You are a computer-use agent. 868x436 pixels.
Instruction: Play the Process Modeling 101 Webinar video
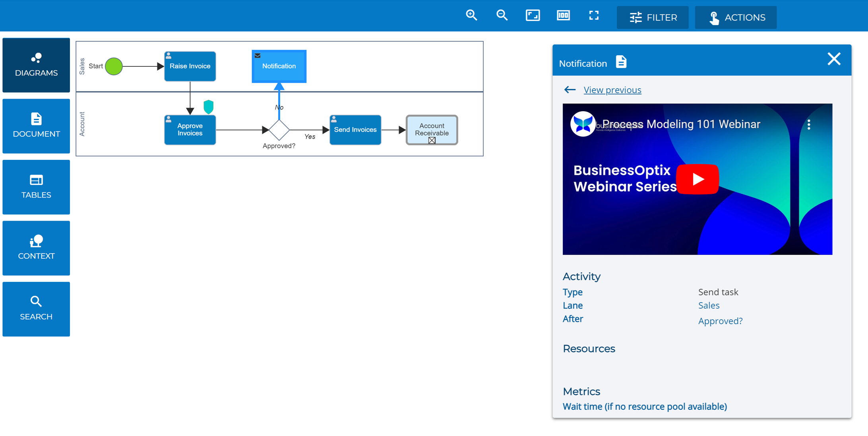pos(697,179)
